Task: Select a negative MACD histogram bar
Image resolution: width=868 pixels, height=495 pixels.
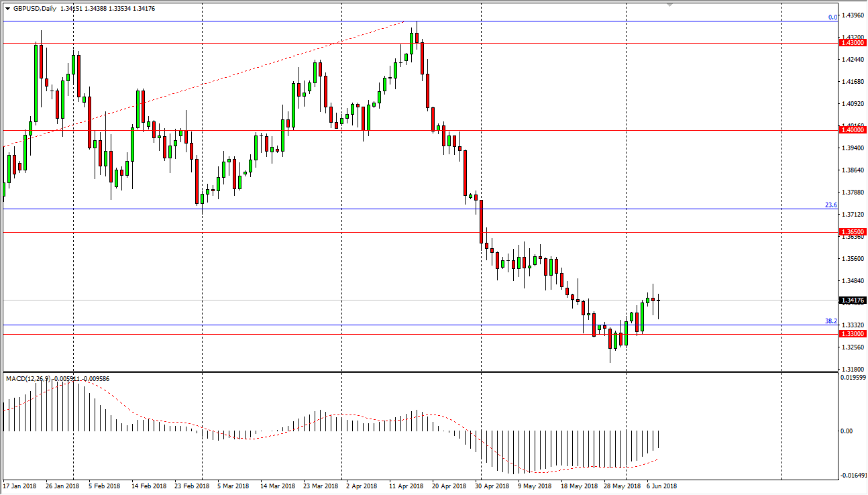Action: (x=537, y=449)
